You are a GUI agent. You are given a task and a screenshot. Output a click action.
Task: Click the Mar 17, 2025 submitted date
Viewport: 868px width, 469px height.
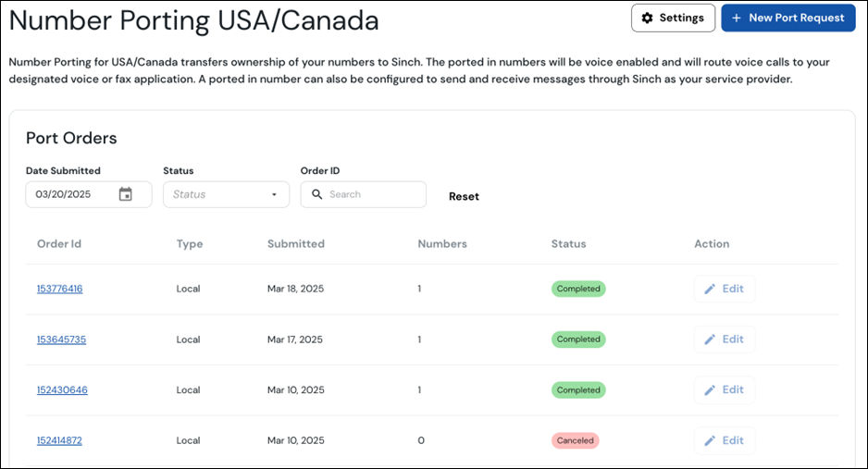coord(295,339)
